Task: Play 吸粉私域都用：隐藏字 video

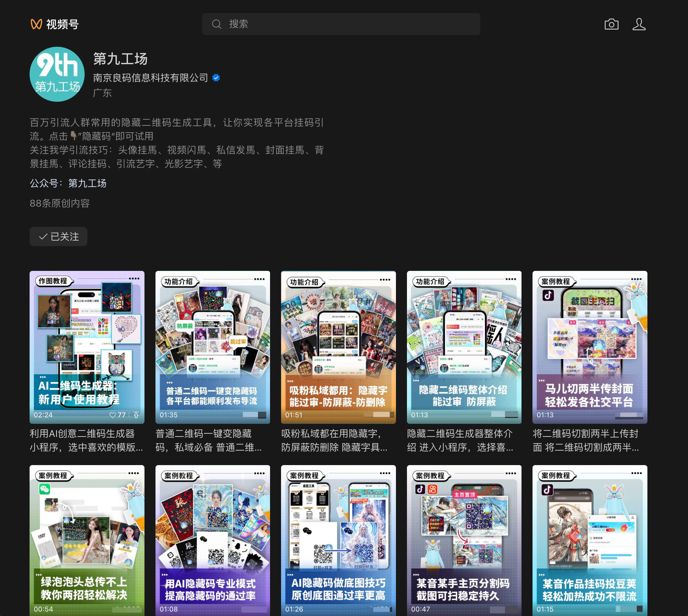Action: 338,347
